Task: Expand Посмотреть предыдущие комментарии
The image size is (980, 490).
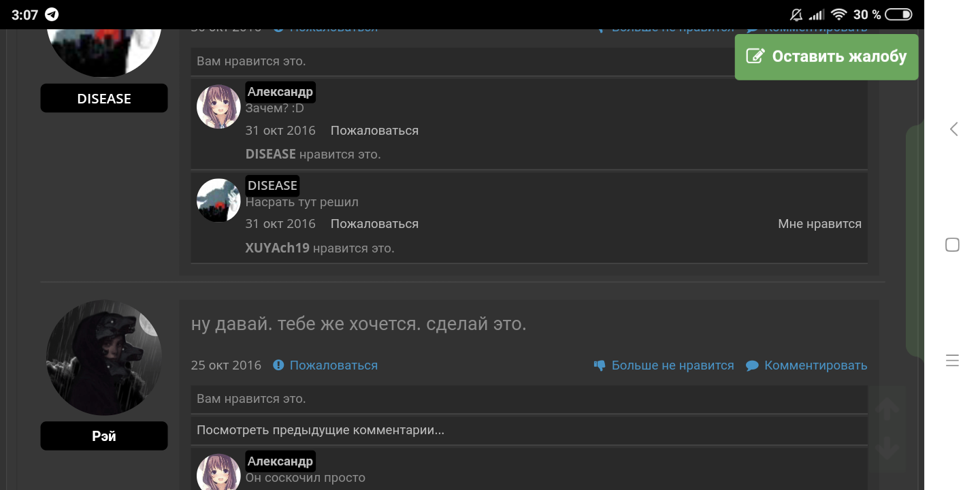Action: [321, 430]
